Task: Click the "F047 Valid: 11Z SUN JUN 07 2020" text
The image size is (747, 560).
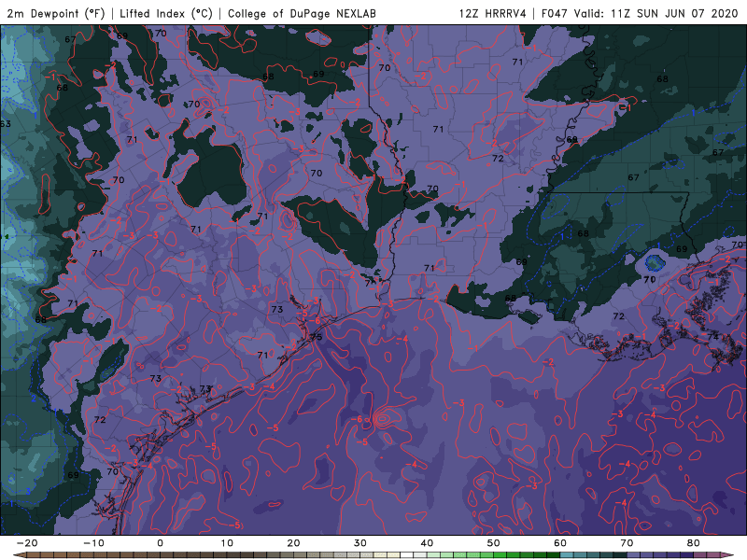Action: (x=640, y=13)
